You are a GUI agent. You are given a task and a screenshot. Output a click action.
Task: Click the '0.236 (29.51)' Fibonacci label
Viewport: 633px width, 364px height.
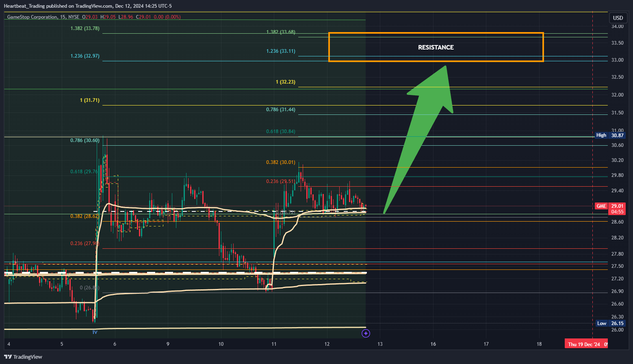coord(281,181)
